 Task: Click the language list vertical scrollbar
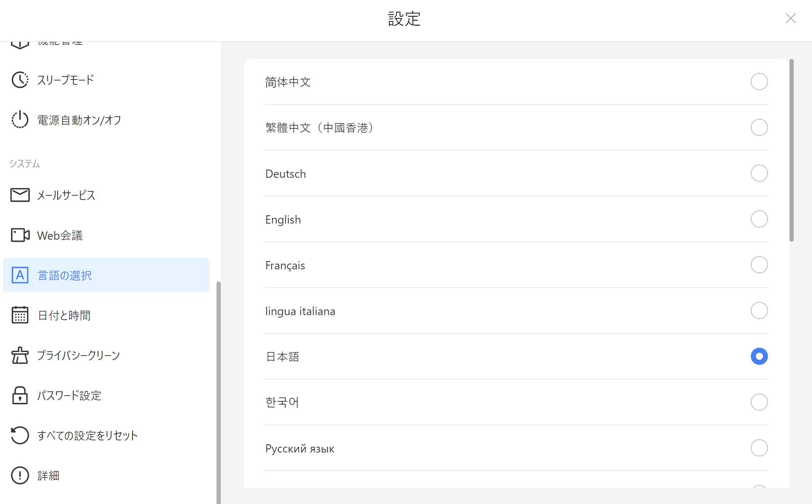pyautogui.click(x=791, y=150)
